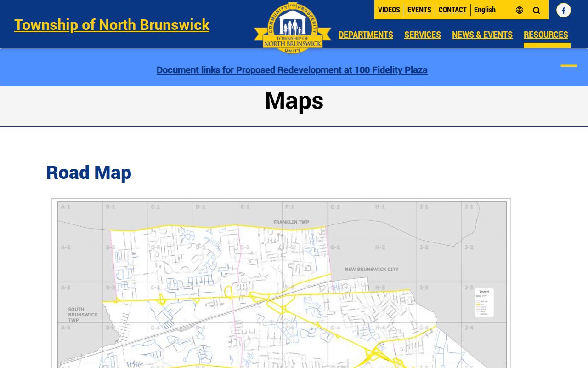Click the map legend box
588x368 pixels.
pos(484,303)
